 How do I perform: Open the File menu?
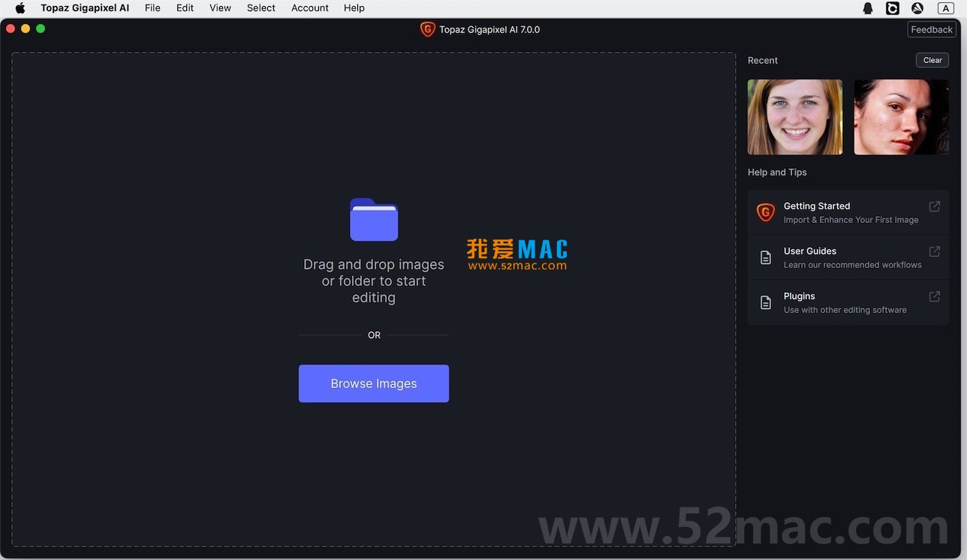pyautogui.click(x=152, y=8)
